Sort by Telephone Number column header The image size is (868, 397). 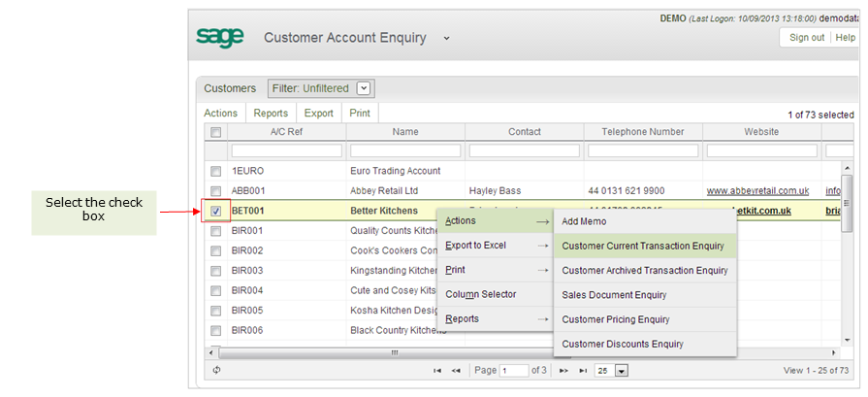(x=643, y=132)
